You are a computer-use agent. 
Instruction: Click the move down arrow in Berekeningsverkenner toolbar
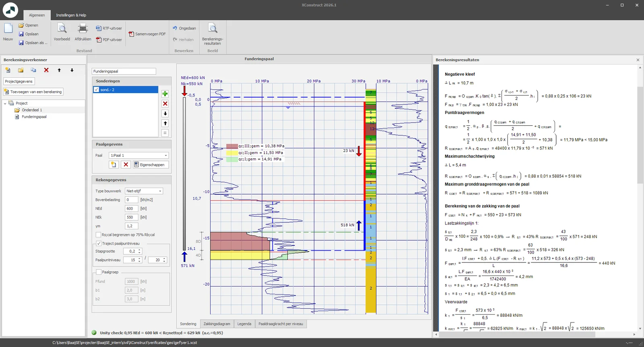tap(72, 70)
